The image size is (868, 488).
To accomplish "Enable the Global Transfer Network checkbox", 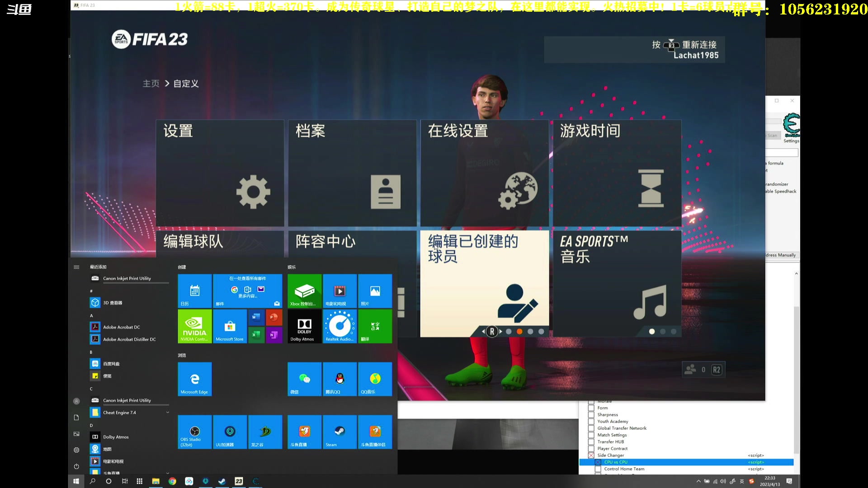I will click(x=591, y=428).
